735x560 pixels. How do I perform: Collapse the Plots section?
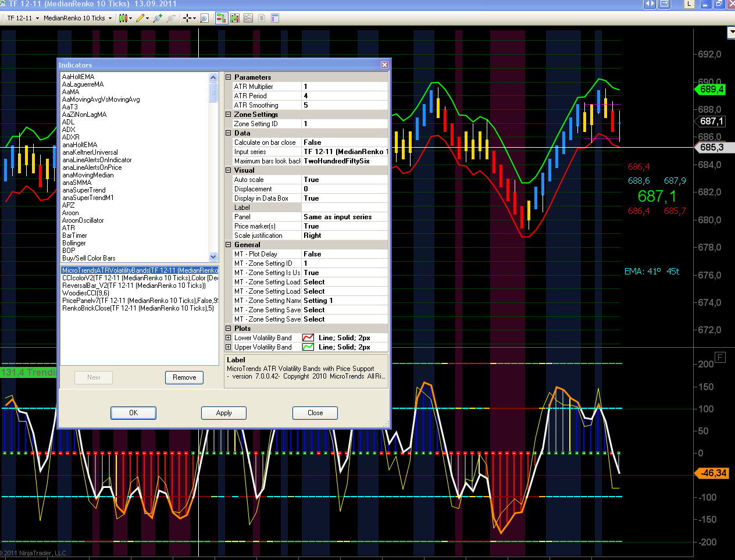point(229,328)
